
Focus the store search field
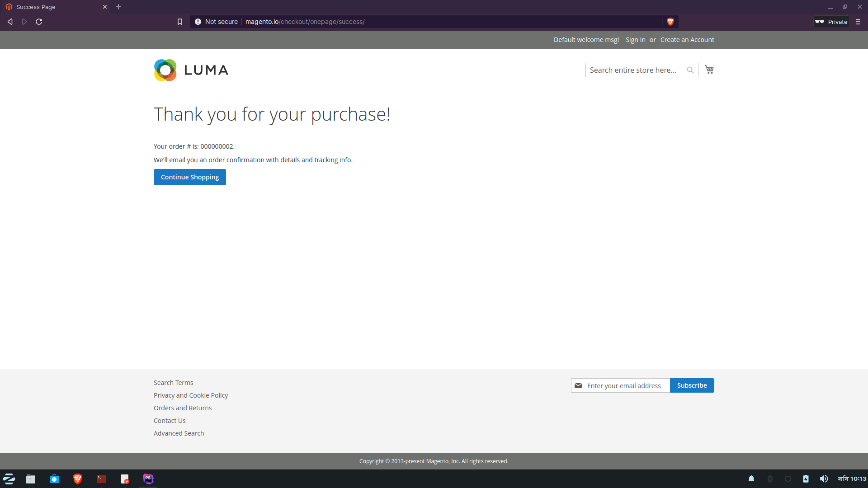coord(635,70)
